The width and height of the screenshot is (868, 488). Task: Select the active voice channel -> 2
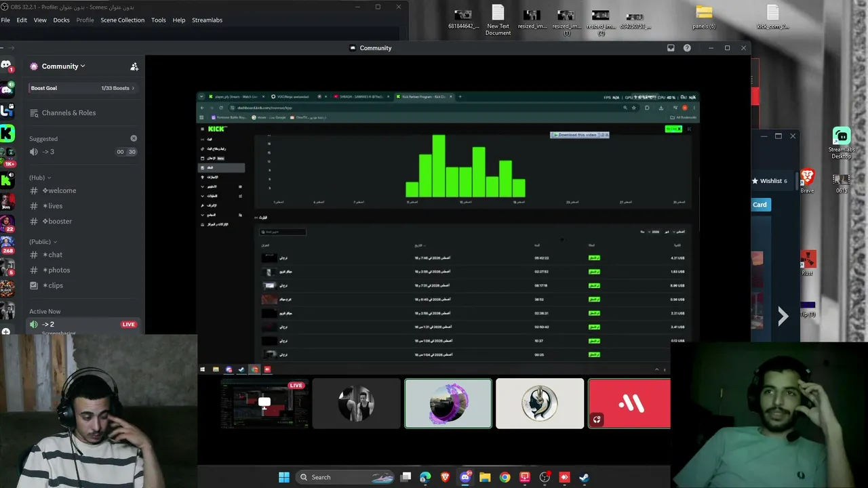point(83,325)
